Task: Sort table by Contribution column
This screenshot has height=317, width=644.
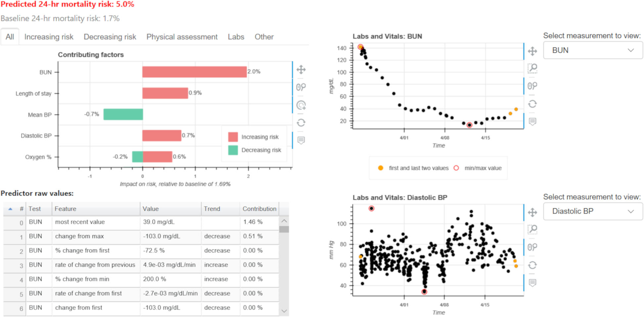Action: pos(259,209)
